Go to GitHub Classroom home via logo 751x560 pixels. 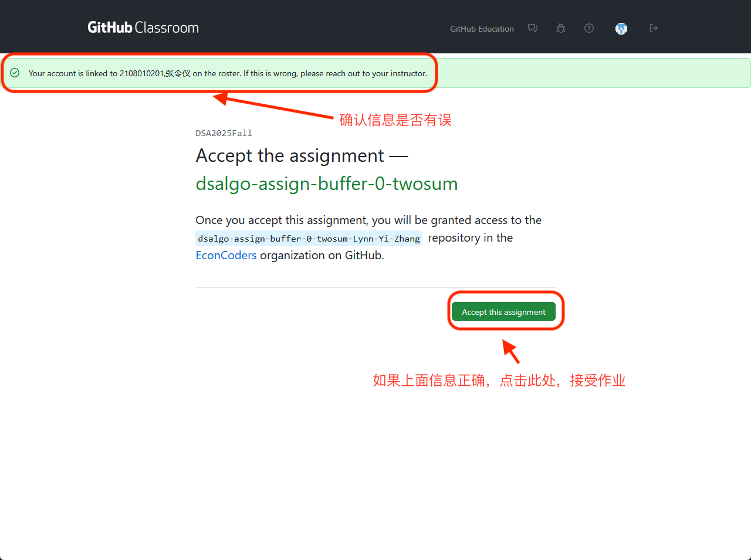(143, 28)
